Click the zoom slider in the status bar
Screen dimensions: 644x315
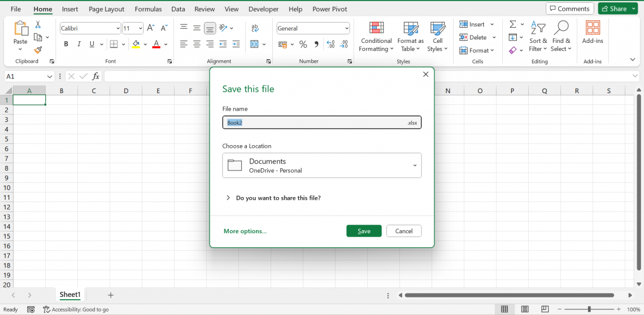(x=589, y=309)
